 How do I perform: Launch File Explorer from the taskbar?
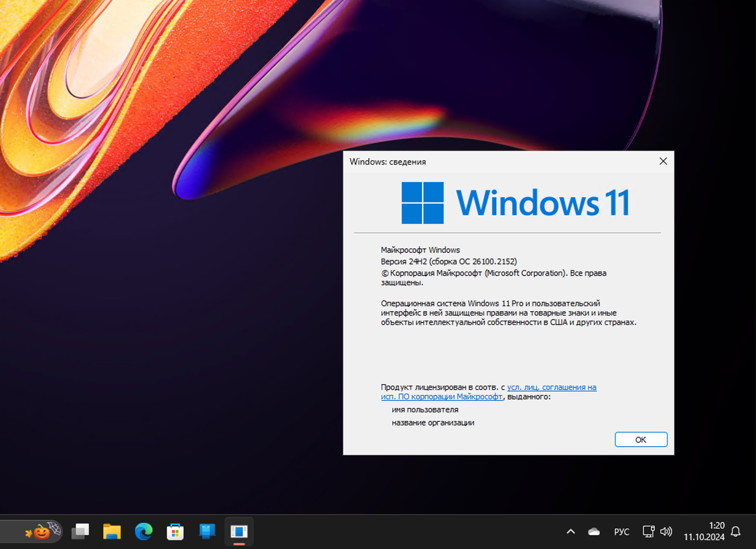point(112,531)
